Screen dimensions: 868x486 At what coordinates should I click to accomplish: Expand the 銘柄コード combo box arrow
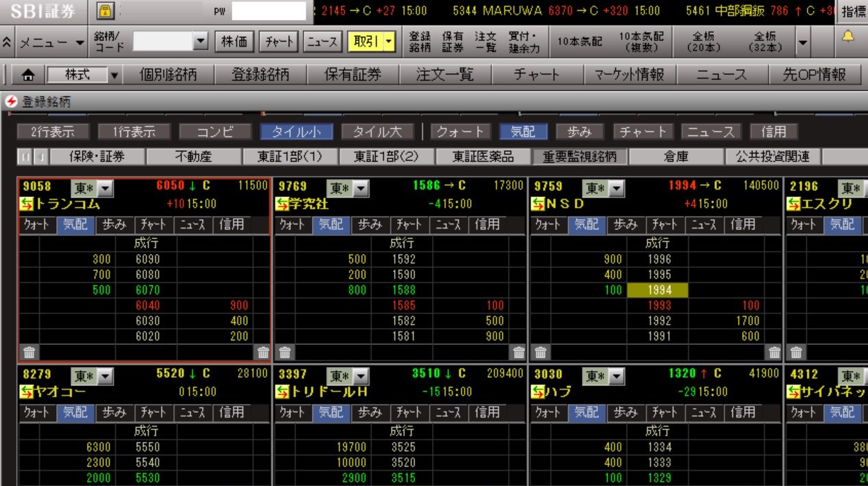click(201, 42)
